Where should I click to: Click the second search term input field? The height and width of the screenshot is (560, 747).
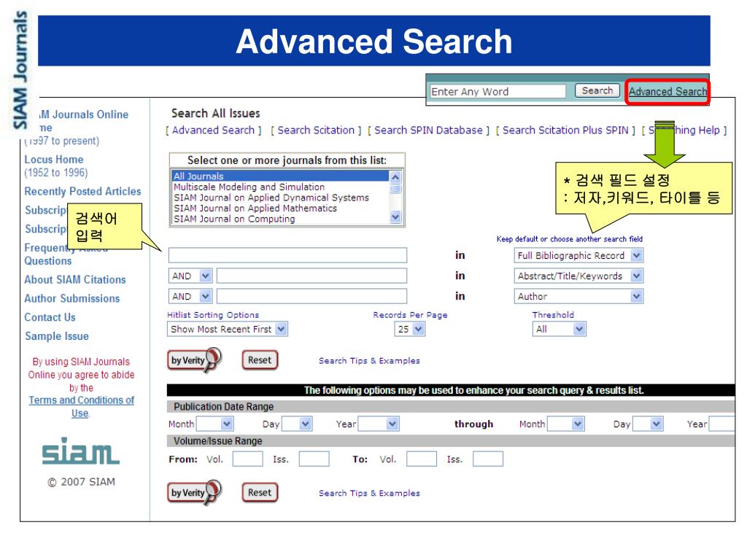[312, 276]
